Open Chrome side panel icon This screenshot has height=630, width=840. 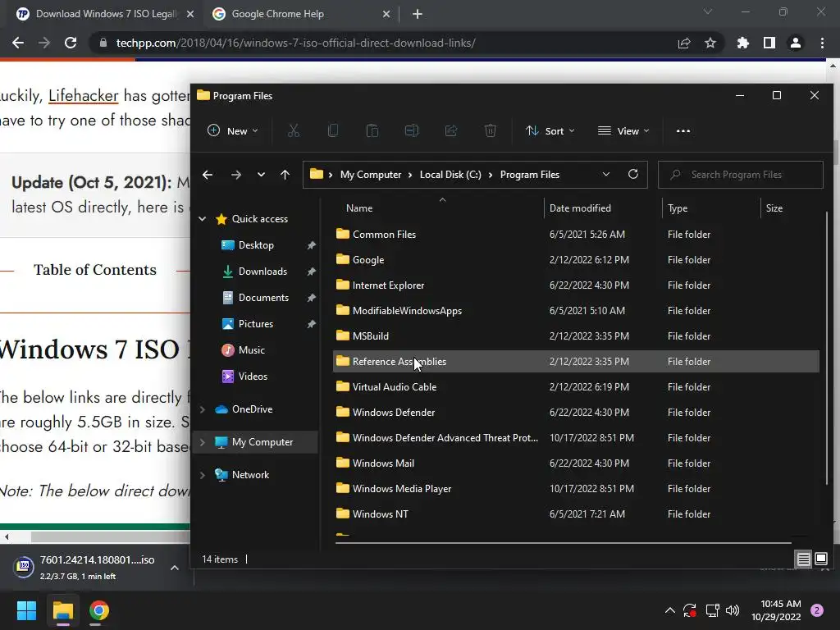coord(769,43)
